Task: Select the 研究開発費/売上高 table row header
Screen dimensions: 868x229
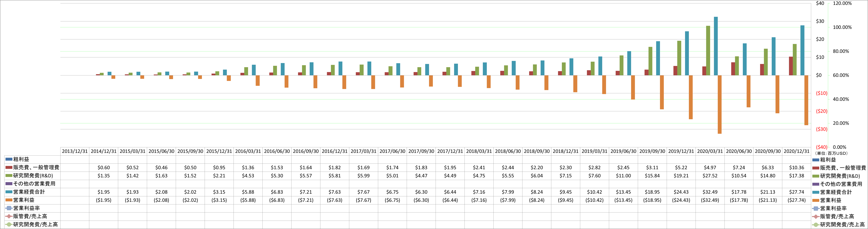Action: (x=32, y=224)
